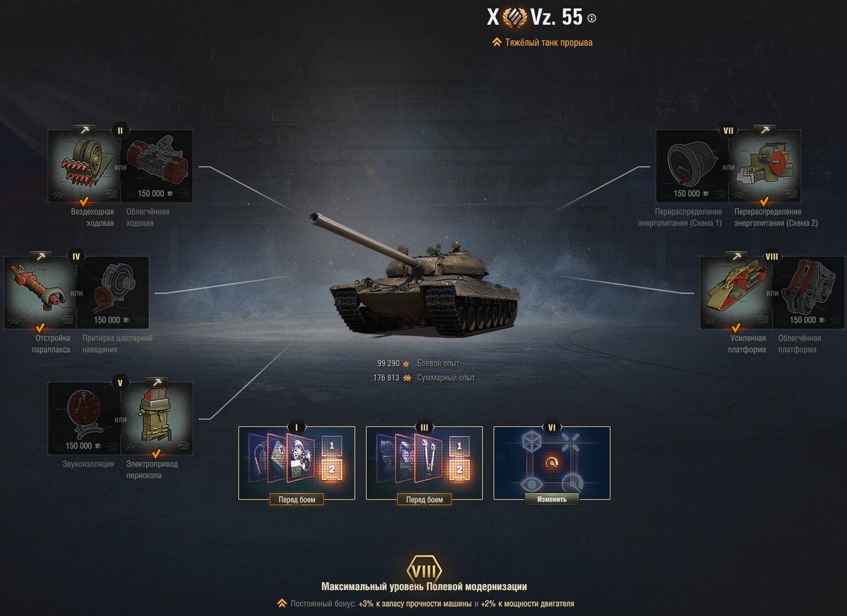Click the Vz. 55 tank model

pyautogui.click(x=416, y=275)
